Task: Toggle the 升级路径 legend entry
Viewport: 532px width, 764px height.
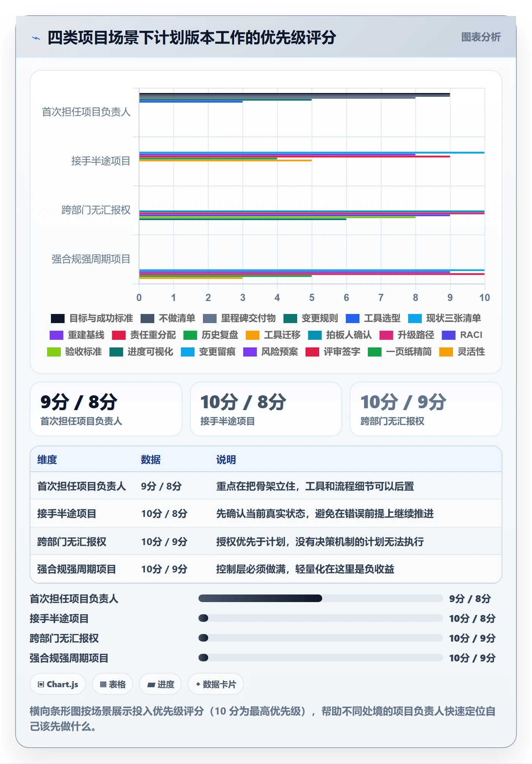Action: 407,335
